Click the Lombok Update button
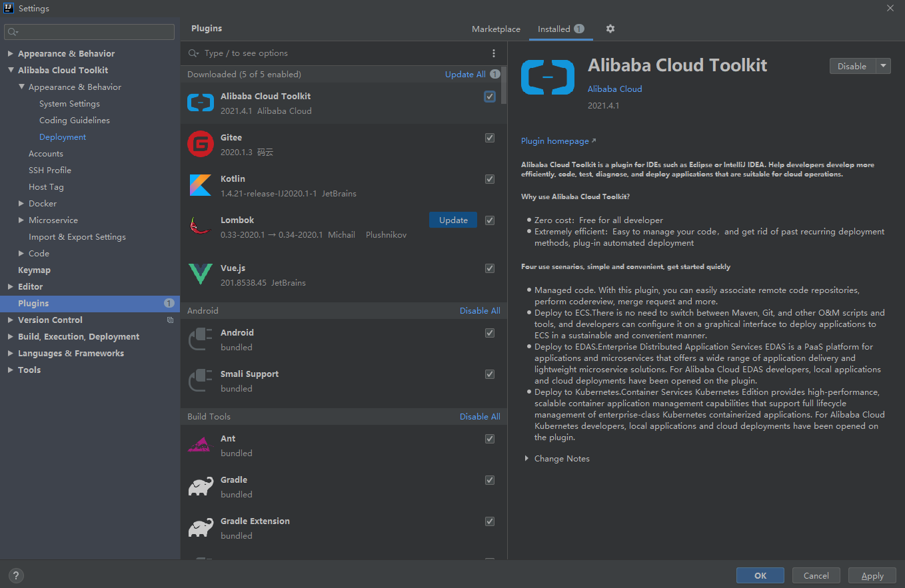Image resolution: width=905 pixels, height=588 pixels. coord(453,220)
